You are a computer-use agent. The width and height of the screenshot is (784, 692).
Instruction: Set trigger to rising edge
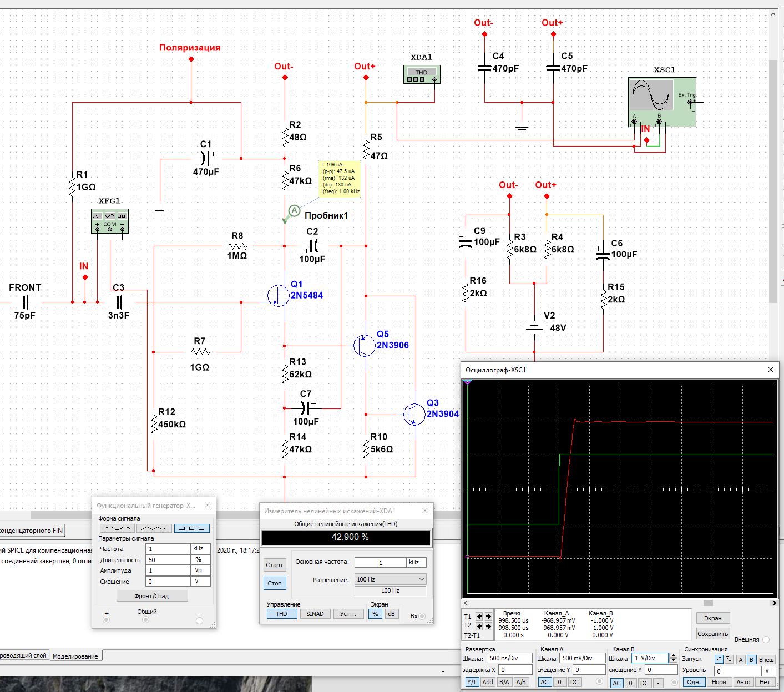coord(719,659)
